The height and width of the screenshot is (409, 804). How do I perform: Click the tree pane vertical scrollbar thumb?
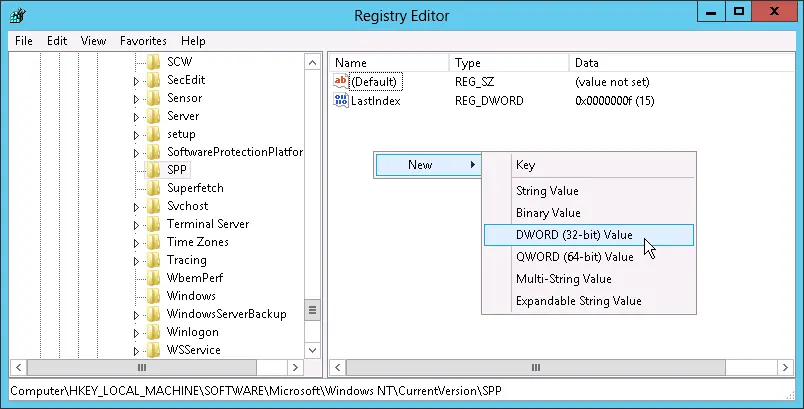click(x=312, y=310)
